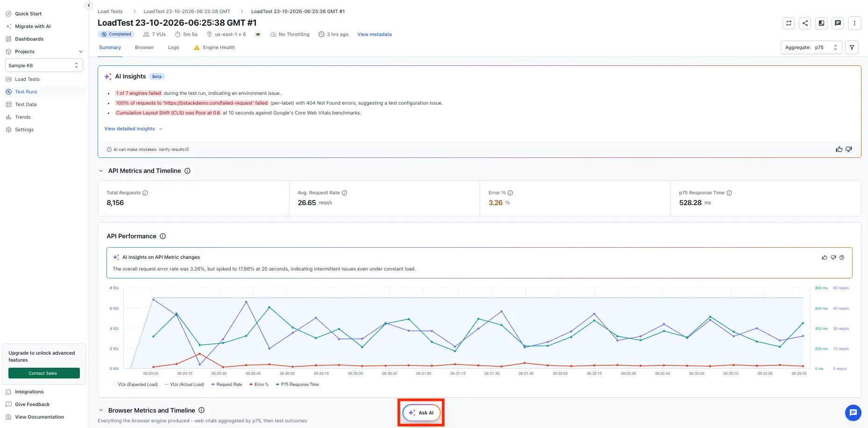
Task: Toggle VUs (Actual Load) legend series
Action: (184, 385)
